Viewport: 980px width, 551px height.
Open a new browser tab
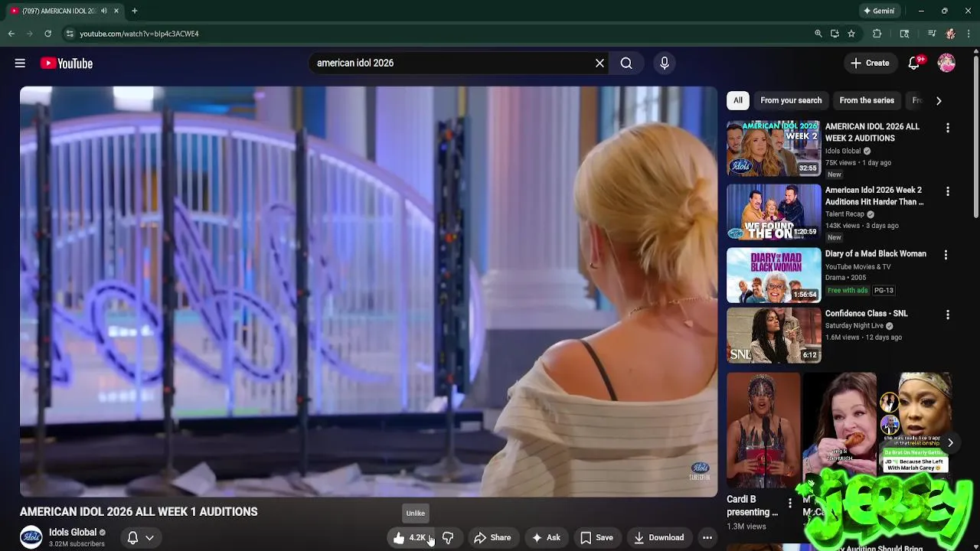coord(134,11)
